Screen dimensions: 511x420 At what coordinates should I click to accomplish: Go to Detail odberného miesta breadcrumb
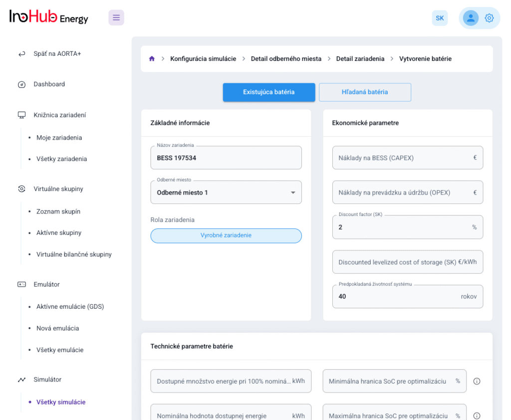(286, 59)
